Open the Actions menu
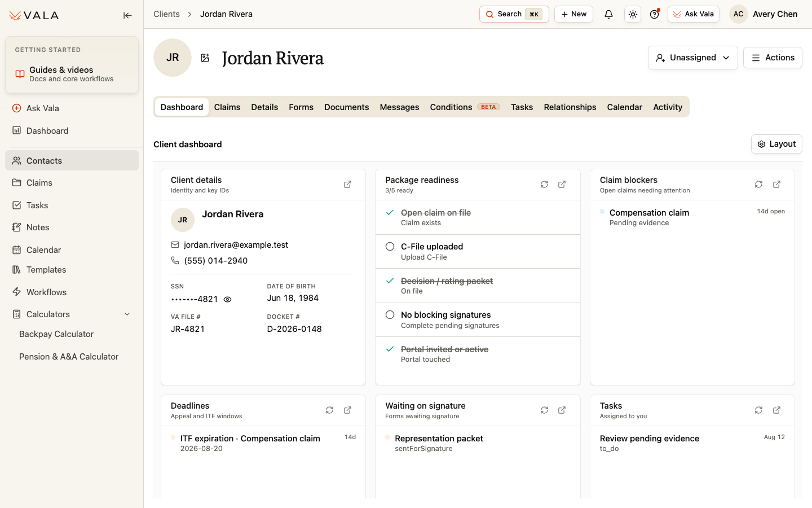The width and height of the screenshot is (812, 508). [x=773, y=58]
